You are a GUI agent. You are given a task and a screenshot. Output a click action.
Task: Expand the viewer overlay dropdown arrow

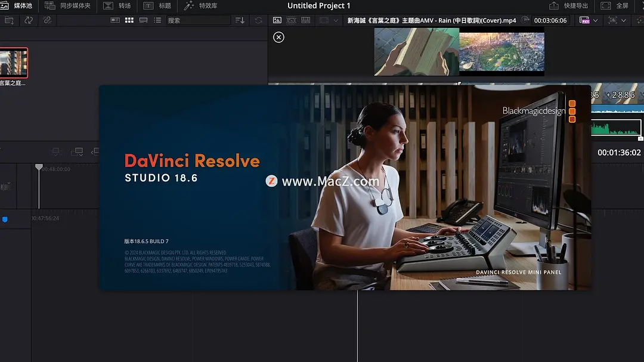(624, 20)
